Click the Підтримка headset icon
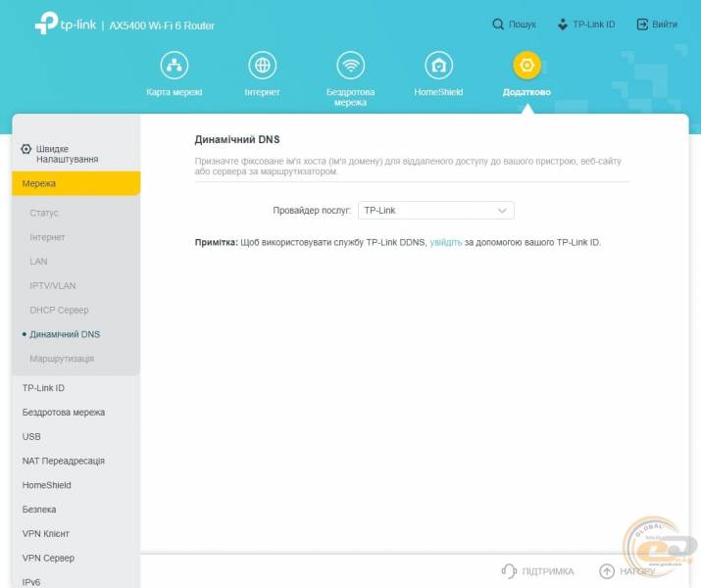Screen dimensions: 701x588 pyautogui.click(x=508, y=570)
